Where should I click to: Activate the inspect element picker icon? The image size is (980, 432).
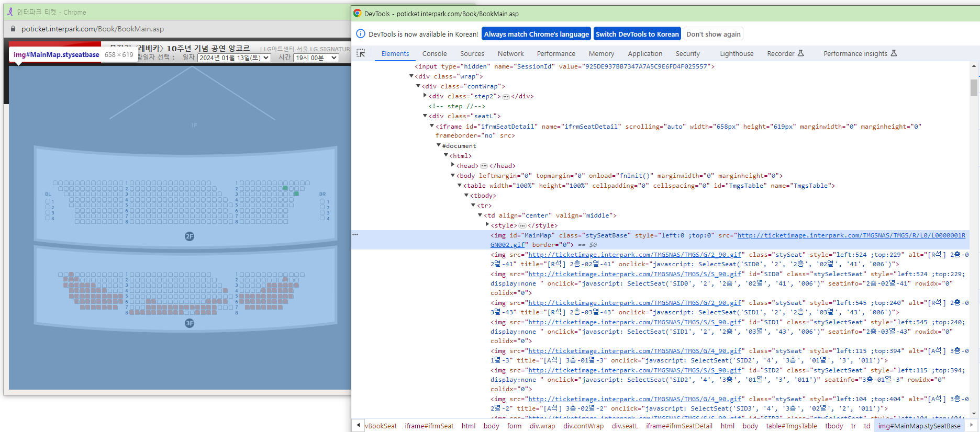pos(361,53)
